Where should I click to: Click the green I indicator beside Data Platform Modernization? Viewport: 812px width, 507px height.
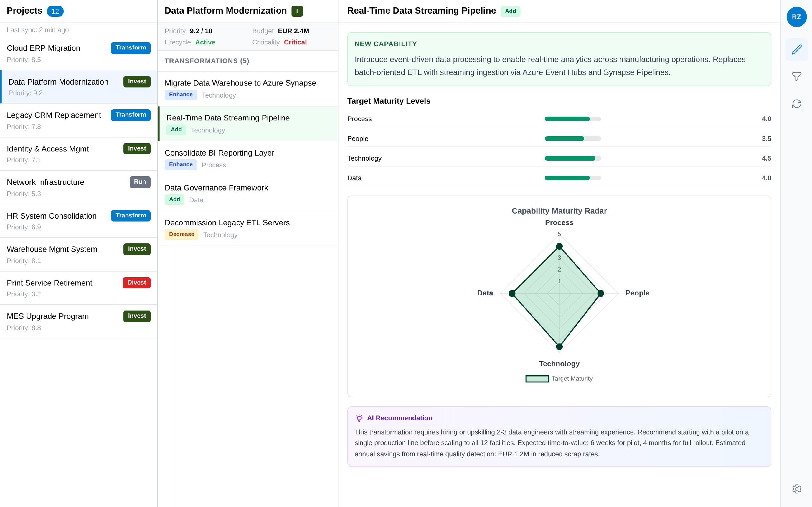click(x=297, y=11)
